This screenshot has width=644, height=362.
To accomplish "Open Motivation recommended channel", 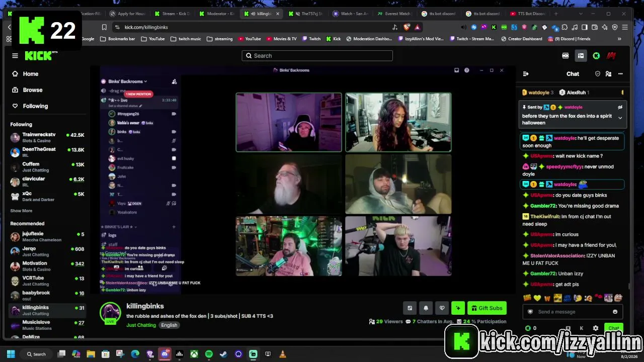I will pyautogui.click(x=47, y=265).
